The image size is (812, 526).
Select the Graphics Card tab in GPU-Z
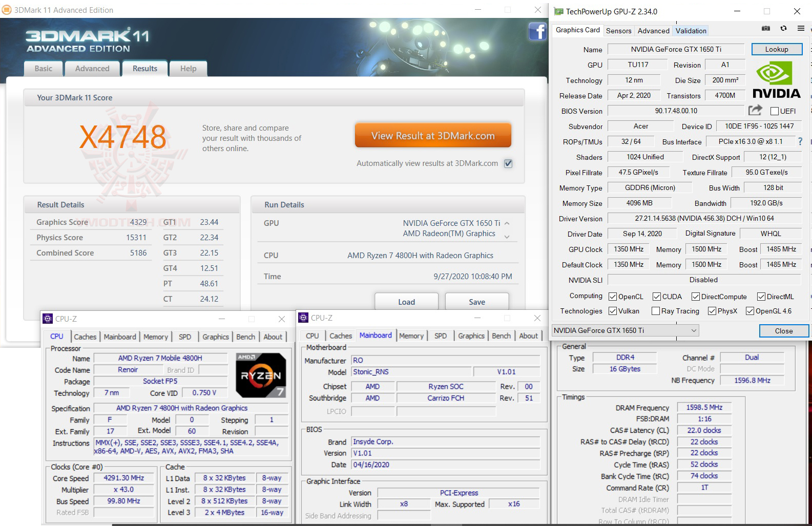tap(578, 30)
